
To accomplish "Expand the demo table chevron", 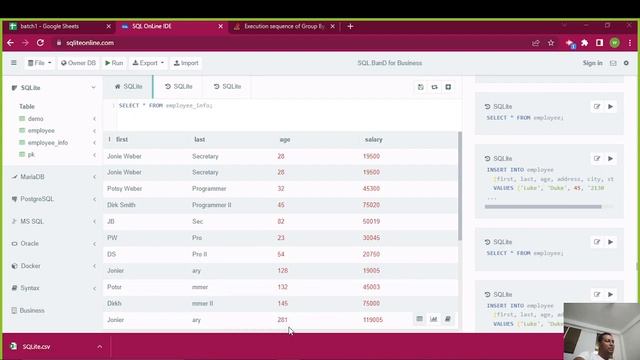I will tap(94, 119).
